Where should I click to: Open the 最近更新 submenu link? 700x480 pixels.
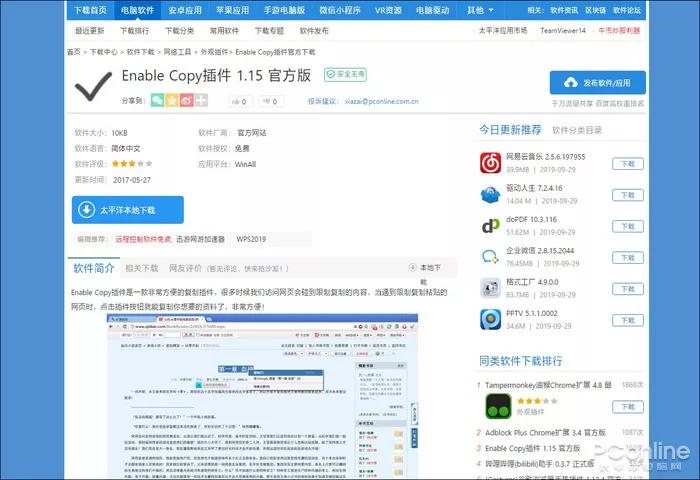click(x=89, y=31)
